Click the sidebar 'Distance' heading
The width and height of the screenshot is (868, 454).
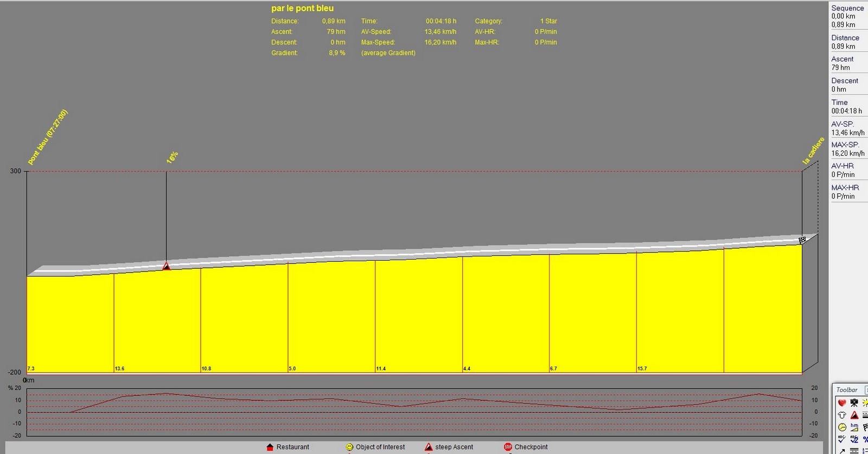coord(845,37)
